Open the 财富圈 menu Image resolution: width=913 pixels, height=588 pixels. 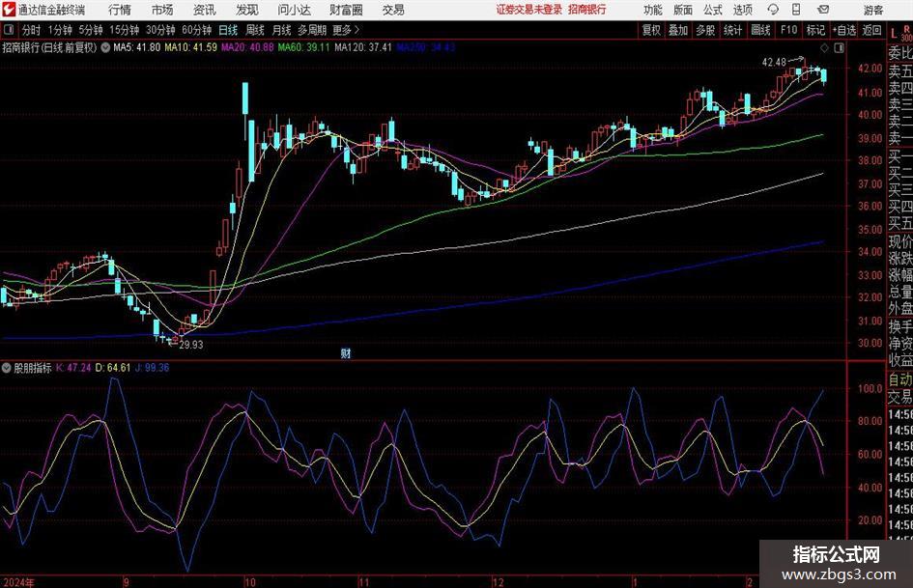346,10
